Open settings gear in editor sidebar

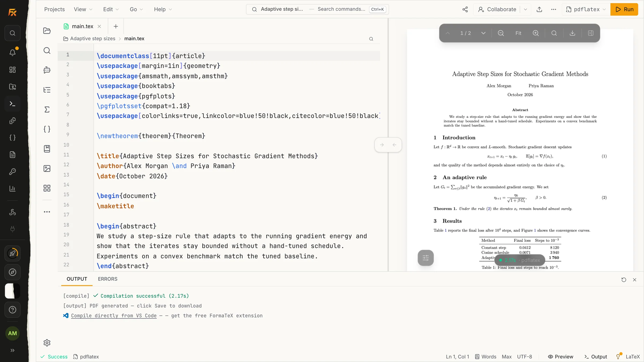point(47,343)
